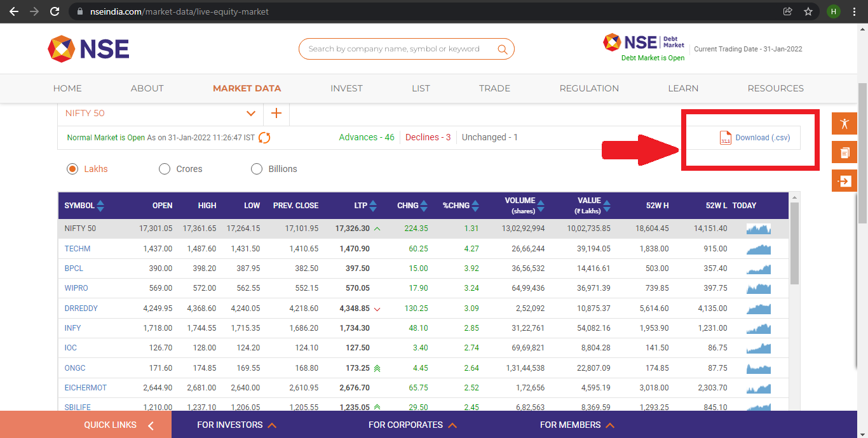
Task: Expand the FOR CORPORATES menu
Action: (x=412, y=425)
